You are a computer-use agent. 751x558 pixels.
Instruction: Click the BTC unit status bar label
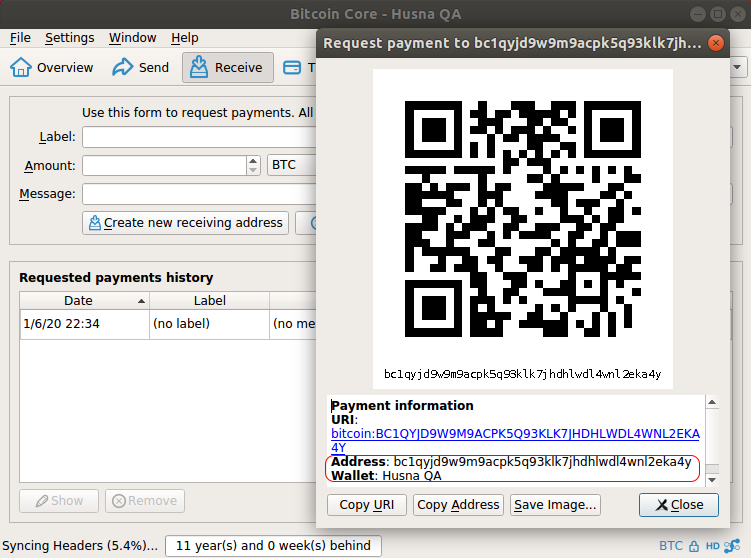[671, 546]
